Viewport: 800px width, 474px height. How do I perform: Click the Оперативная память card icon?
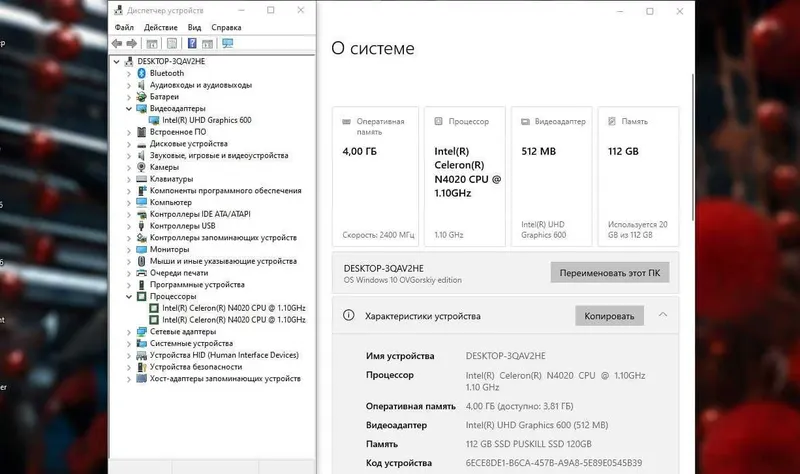pos(346,121)
